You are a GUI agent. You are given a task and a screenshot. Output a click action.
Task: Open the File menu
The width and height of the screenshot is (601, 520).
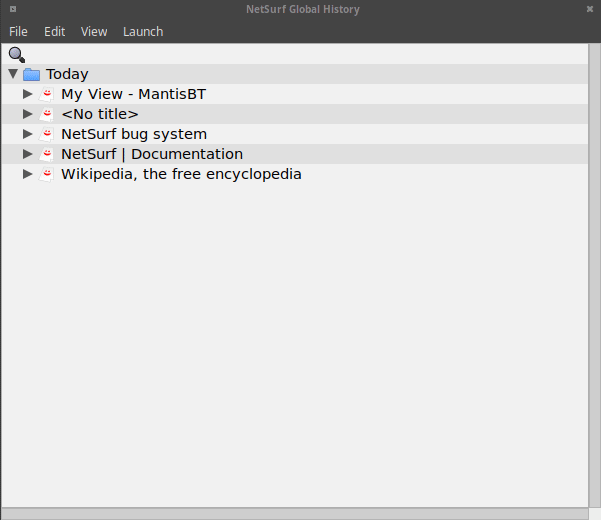click(x=18, y=32)
